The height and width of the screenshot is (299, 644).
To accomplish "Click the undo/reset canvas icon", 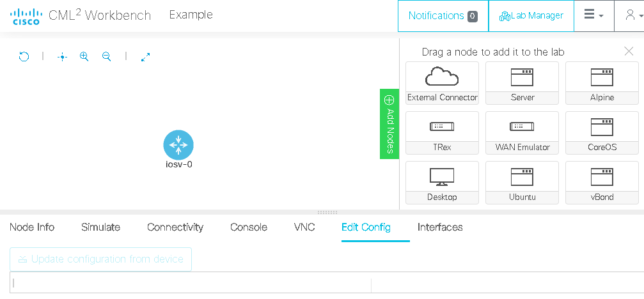I will pyautogui.click(x=24, y=57).
